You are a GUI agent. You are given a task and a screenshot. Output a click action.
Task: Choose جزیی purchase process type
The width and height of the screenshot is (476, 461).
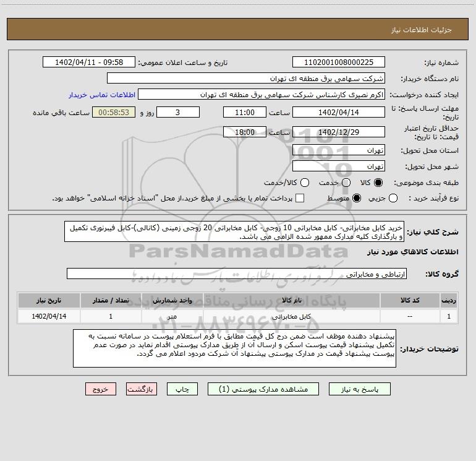393,199
